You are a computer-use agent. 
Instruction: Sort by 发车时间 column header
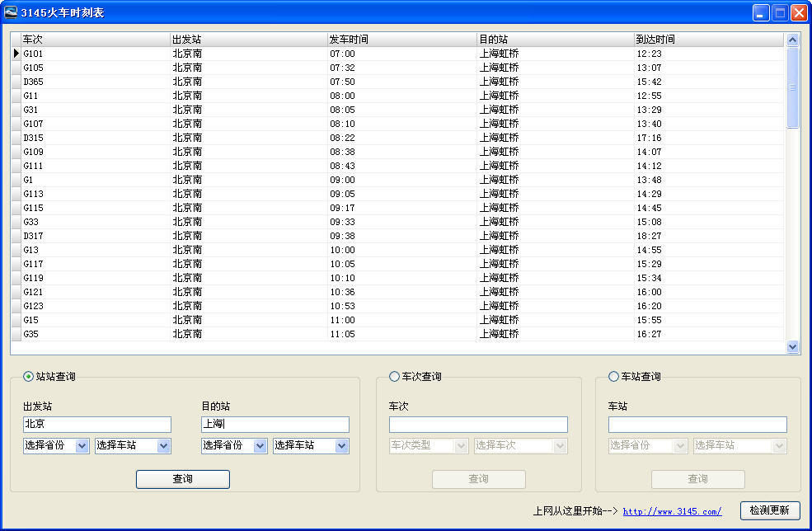401,40
